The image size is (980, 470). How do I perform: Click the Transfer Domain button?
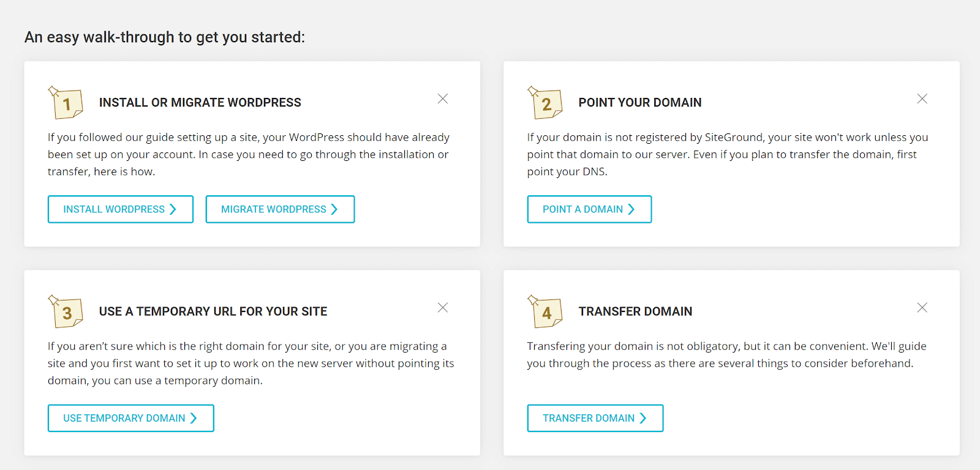(595, 418)
